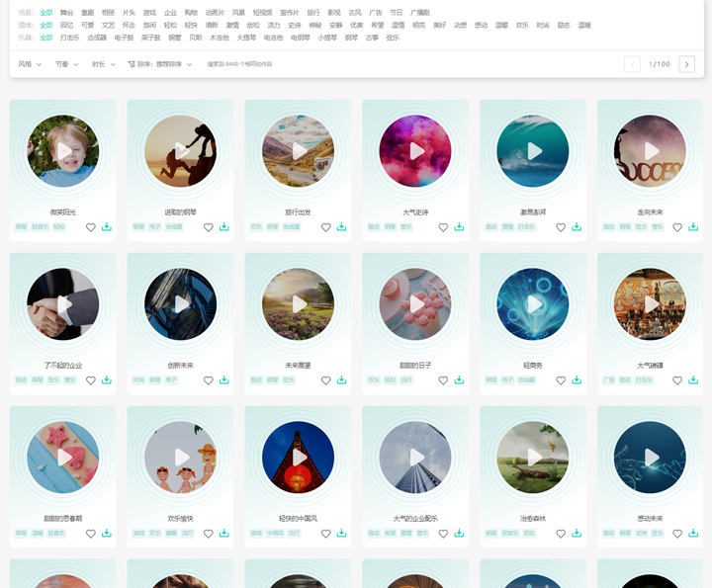Screen dimensions: 712x588
Task: Download the 激昂澎湃 track
Action: 577,227
